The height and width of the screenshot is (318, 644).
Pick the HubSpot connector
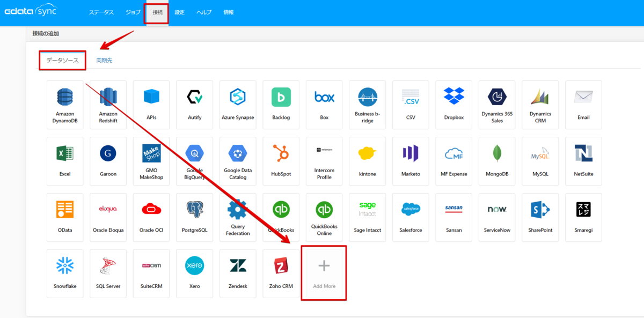point(281,161)
